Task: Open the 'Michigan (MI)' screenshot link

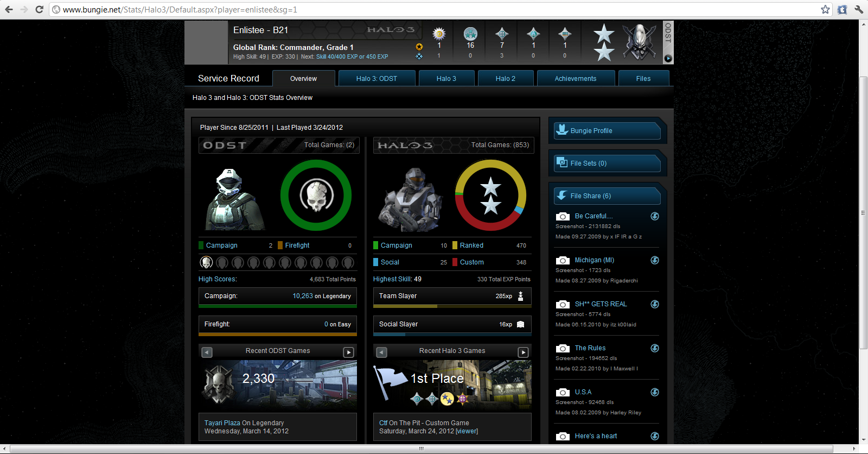Action: pos(595,260)
